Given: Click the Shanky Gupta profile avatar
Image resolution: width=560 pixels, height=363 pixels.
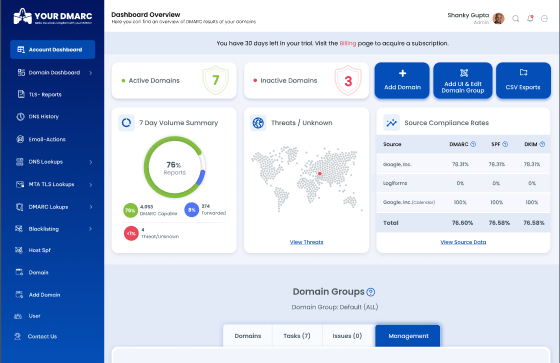Looking at the screenshot, I should 498,18.
